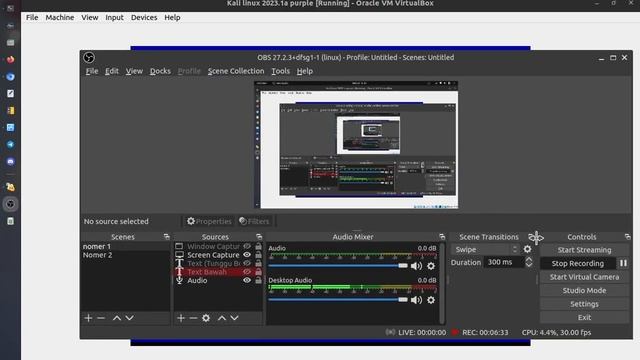Open Desktop Audio settings gear
Image resolution: width=640 pixels, height=360 pixels.
tap(431, 300)
